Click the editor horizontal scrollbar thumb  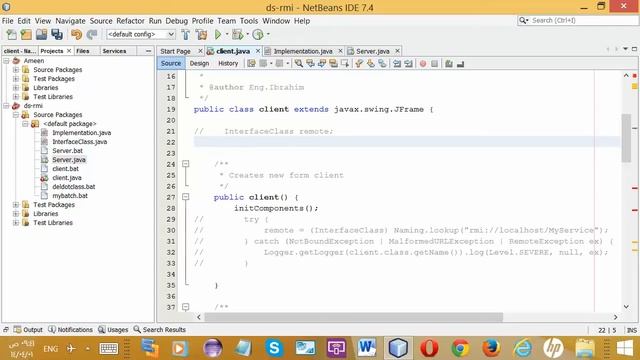pyautogui.click(x=353, y=317)
